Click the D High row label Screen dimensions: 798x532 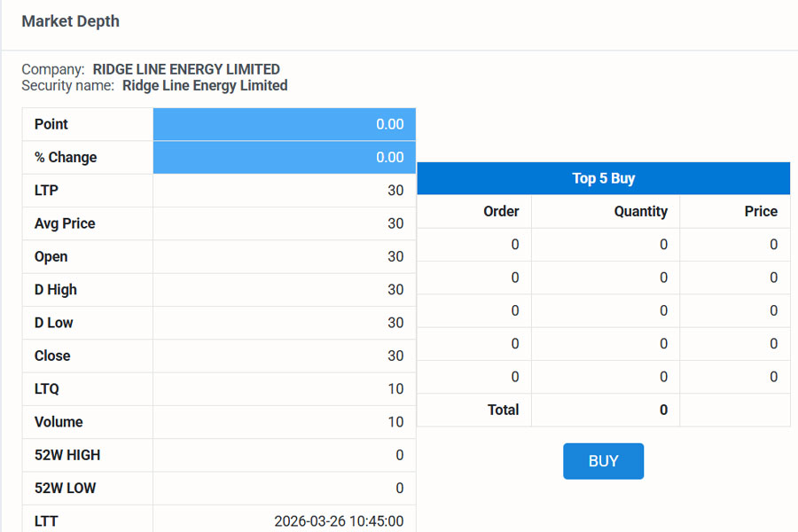click(x=56, y=290)
